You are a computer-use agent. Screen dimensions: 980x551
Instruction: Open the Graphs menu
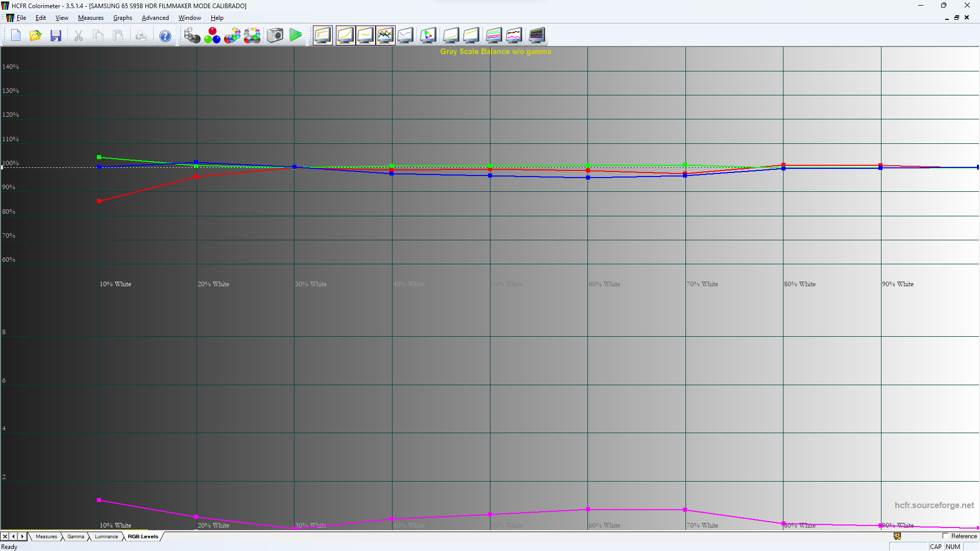(122, 18)
